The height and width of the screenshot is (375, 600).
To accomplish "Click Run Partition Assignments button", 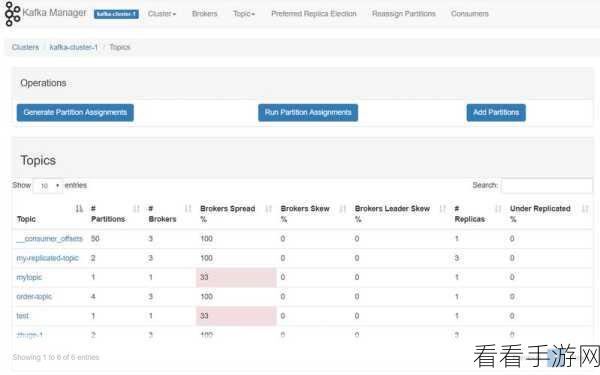I will 308,112.
